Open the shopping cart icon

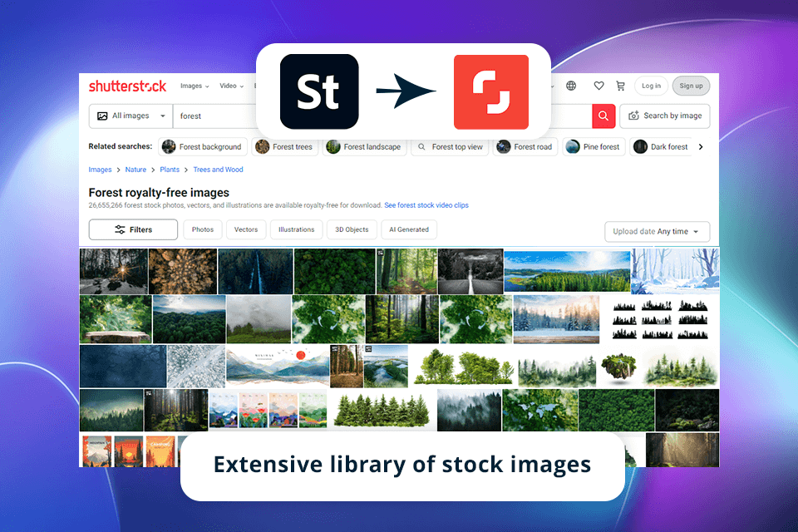point(620,86)
